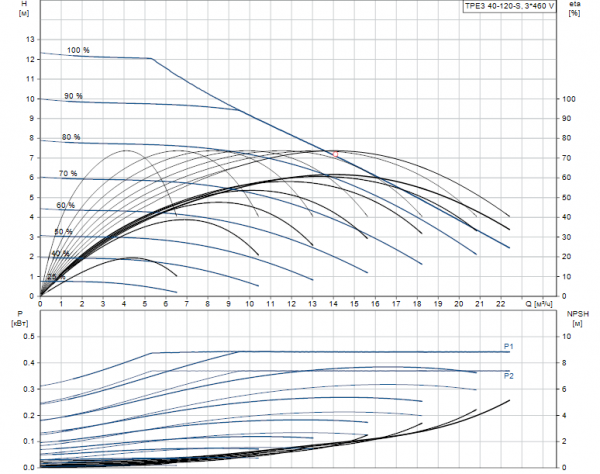The width and height of the screenshot is (600, 474).
Task: Click the 0.1 tick on the P axis
Action: point(29,441)
